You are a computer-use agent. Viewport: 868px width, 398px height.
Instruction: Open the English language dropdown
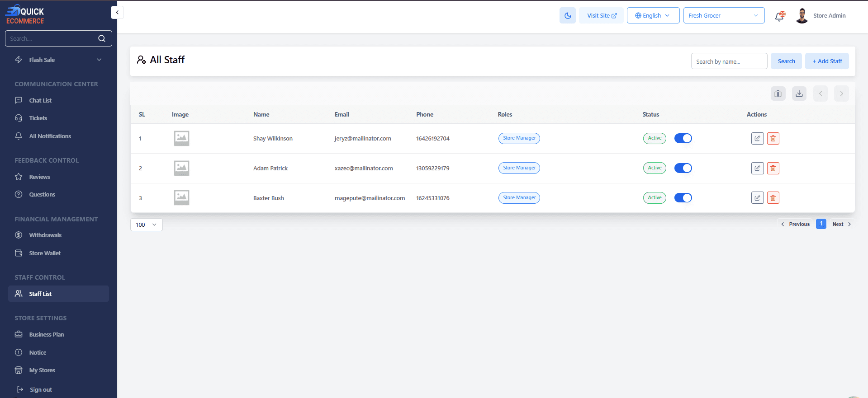tap(653, 15)
